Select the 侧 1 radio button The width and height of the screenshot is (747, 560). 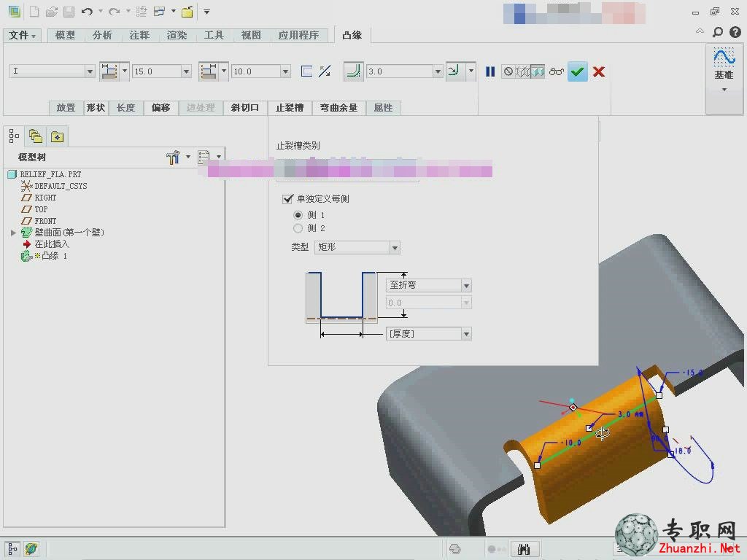[x=298, y=215]
